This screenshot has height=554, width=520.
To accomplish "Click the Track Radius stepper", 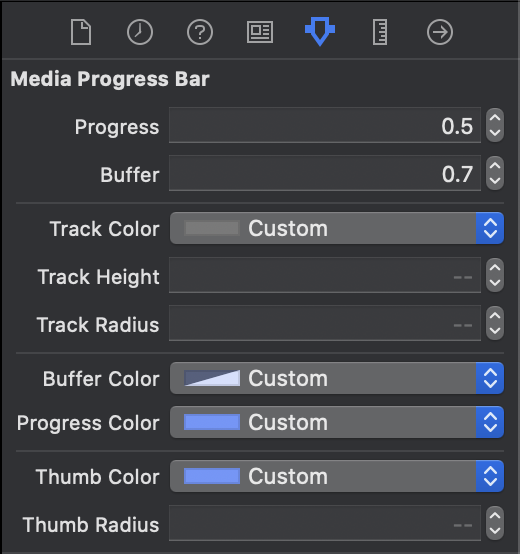I will [495, 323].
